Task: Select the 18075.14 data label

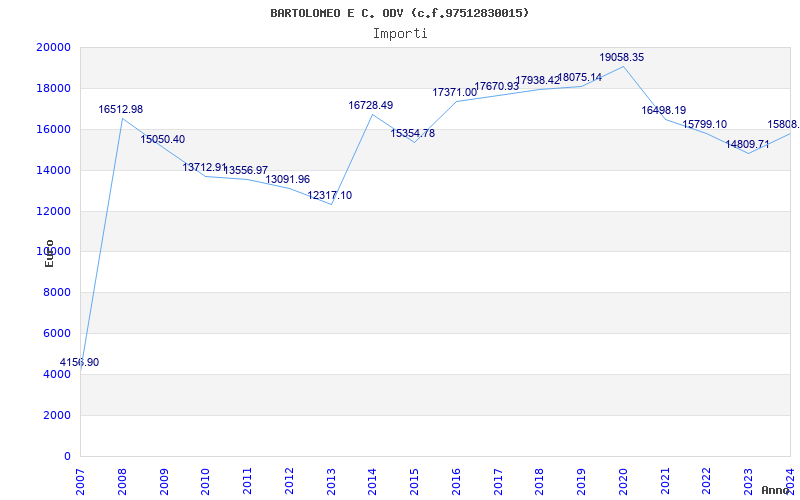Action: (580, 78)
